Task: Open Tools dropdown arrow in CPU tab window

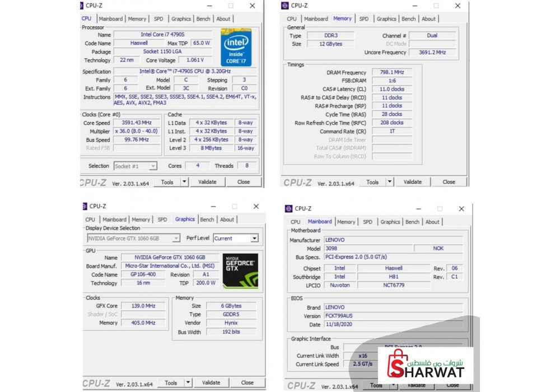Action: [184, 181]
